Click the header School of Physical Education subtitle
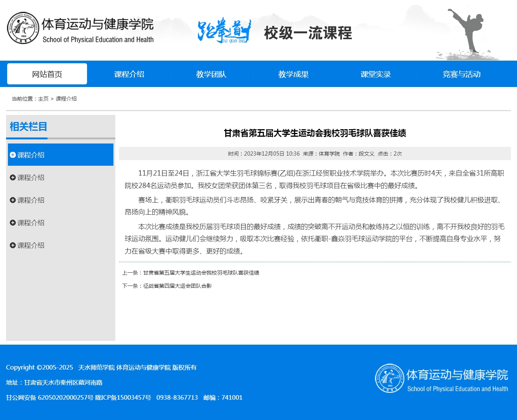 98,40
